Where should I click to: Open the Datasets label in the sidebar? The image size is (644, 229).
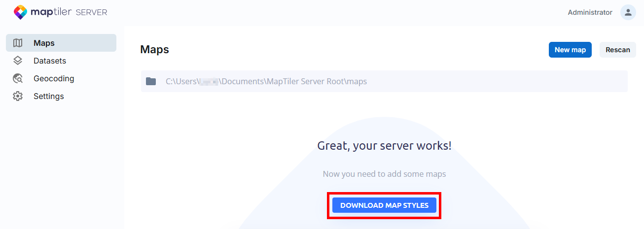[x=49, y=61]
